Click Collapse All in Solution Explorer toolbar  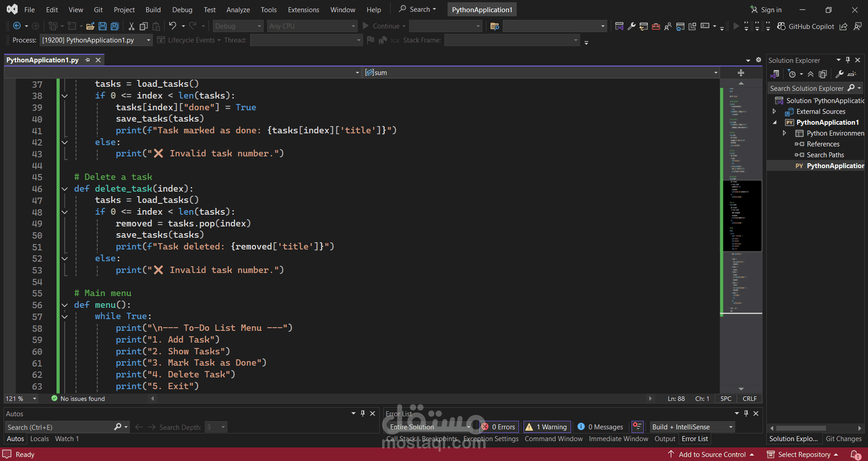click(811, 74)
